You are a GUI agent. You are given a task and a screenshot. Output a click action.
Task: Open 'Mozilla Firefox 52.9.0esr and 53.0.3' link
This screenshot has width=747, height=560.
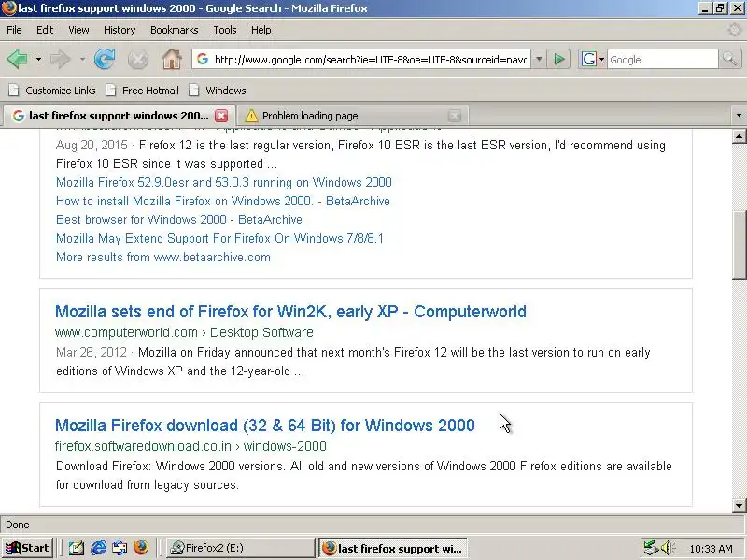[x=224, y=182]
